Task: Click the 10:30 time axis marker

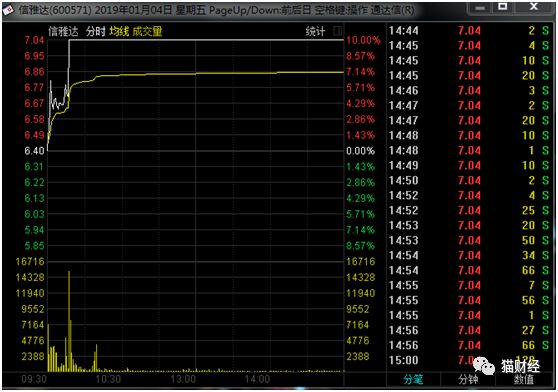Action: 108,379
